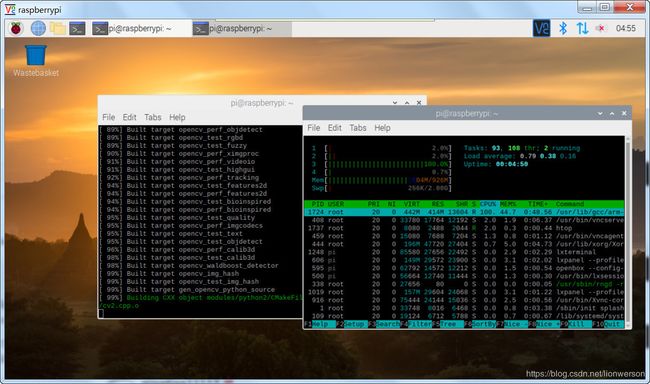Maximize the htop terminal window

pyautogui.click(x=612, y=113)
